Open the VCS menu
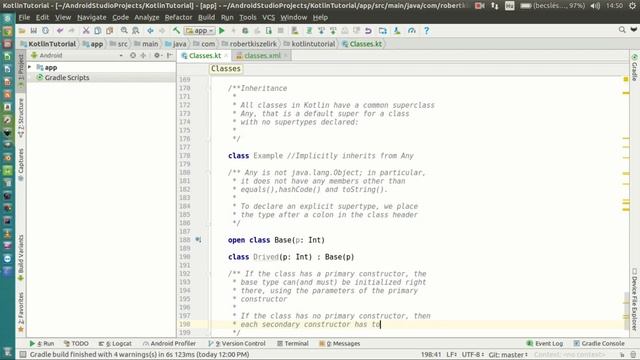This screenshot has height=360, width=640. 268,18
